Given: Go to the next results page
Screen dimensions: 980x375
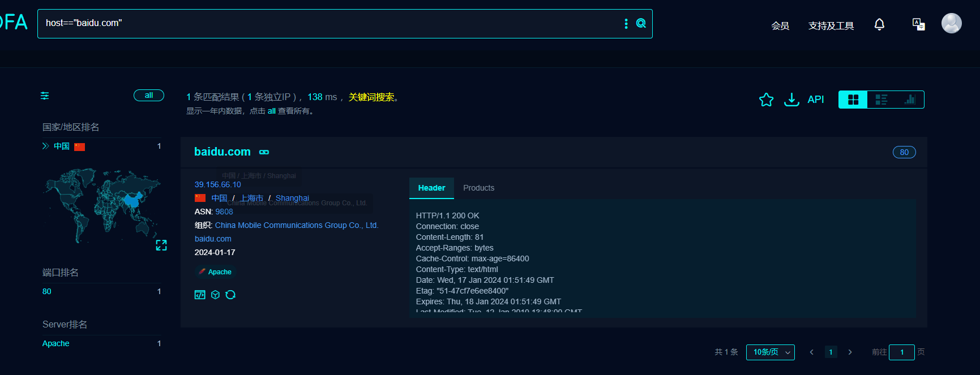Looking at the screenshot, I should tap(850, 352).
